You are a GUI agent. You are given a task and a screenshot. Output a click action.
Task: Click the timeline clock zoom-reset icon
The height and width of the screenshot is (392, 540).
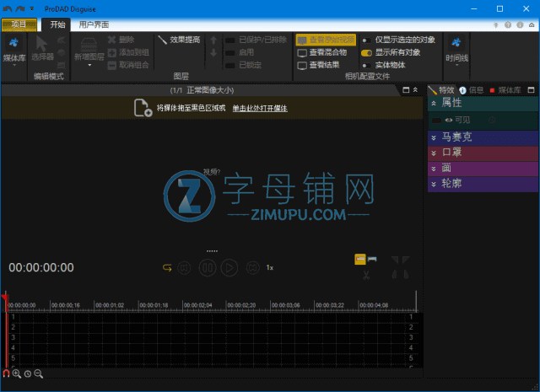(x=28, y=373)
